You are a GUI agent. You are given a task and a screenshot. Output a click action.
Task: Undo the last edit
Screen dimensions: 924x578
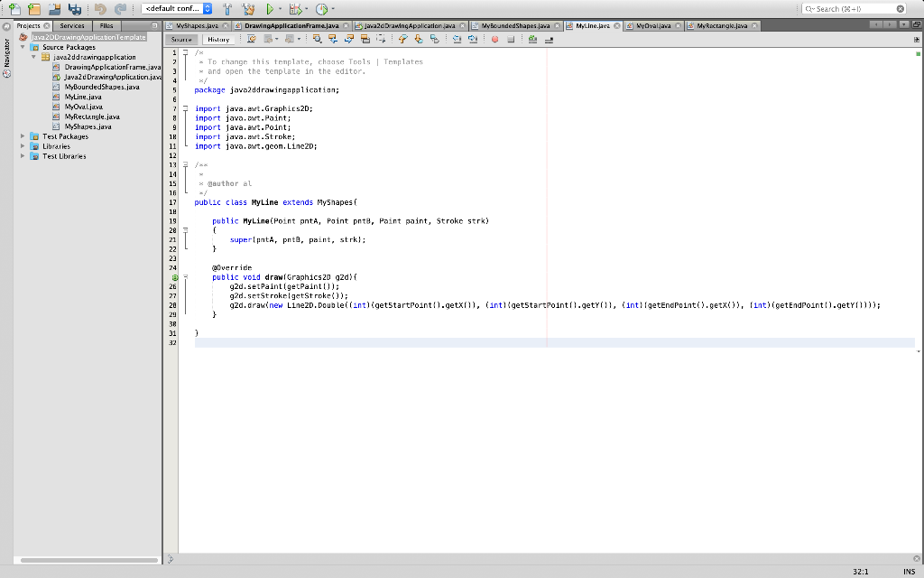tap(101, 8)
